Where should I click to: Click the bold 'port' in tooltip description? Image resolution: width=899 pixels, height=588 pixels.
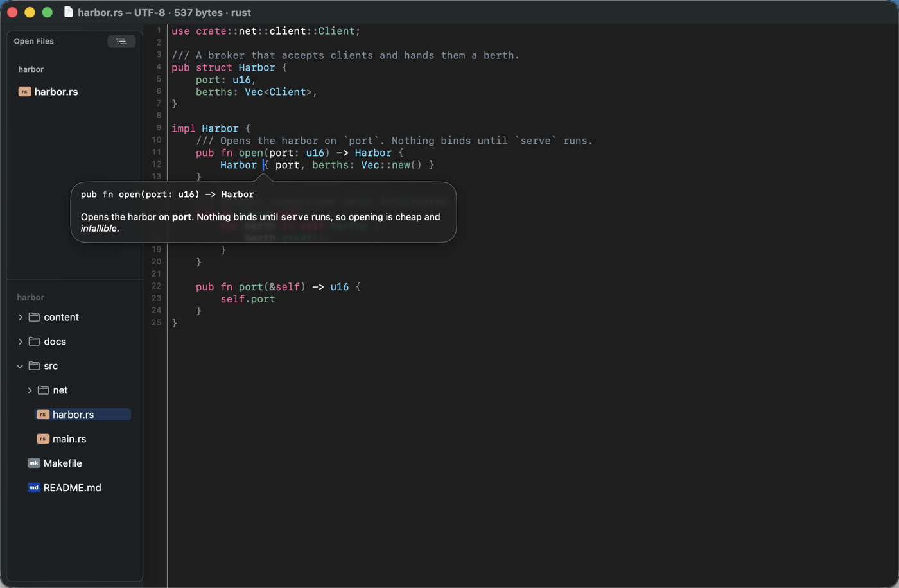tap(182, 217)
